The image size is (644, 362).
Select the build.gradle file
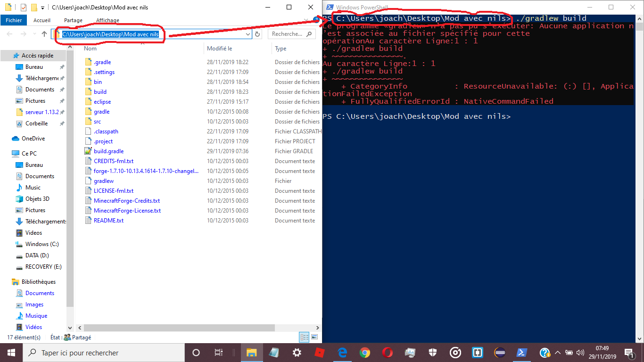(108, 151)
